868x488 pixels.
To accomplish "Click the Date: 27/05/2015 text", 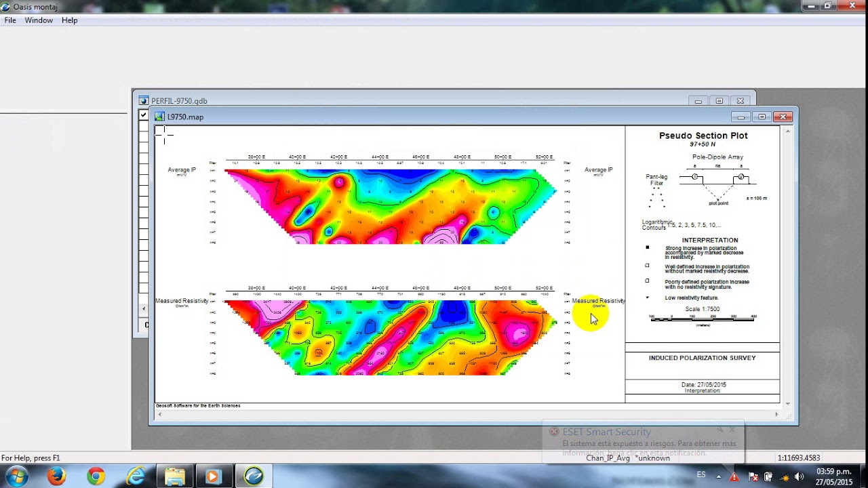I will pyautogui.click(x=703, y=385).
